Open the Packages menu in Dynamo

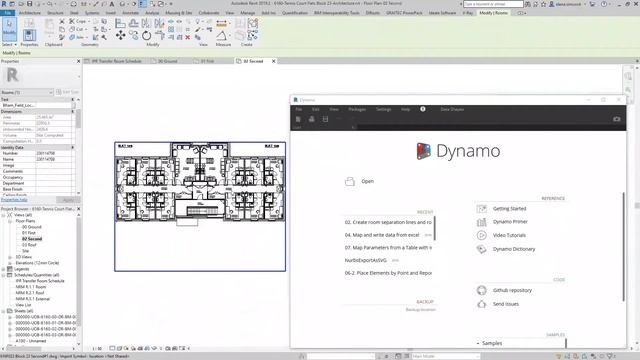point(357,109)
